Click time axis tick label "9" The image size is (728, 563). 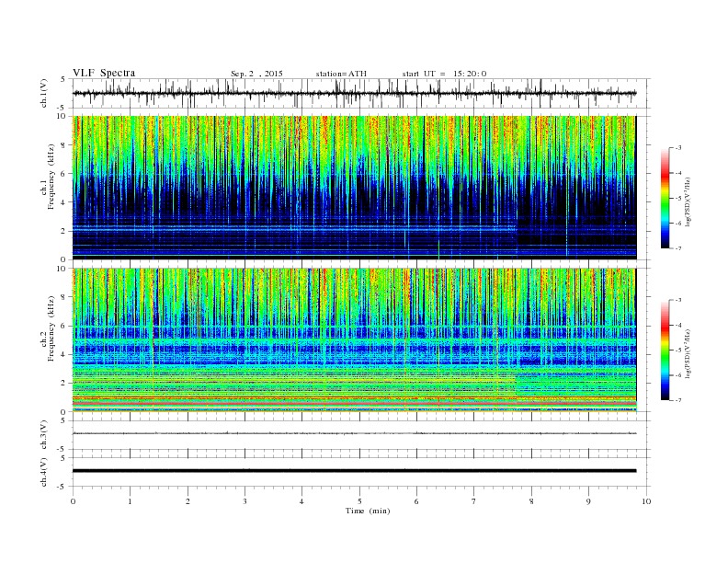(588, 501)
